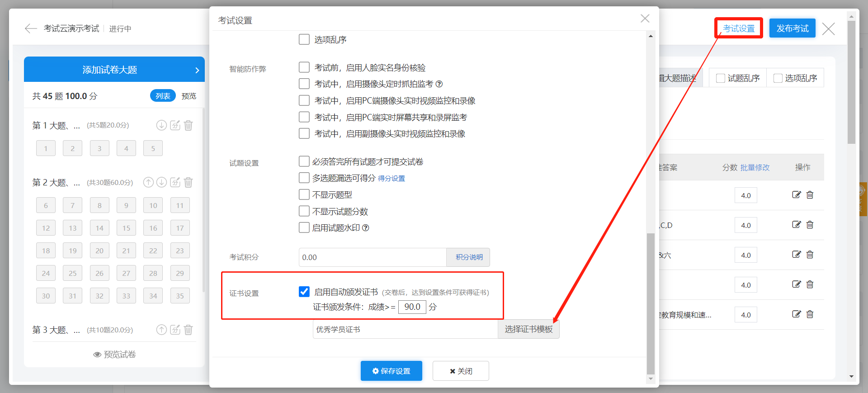Screen dimensions: 868x393
Task: Click the 考试积分 input field
Action: pos(372,257)
